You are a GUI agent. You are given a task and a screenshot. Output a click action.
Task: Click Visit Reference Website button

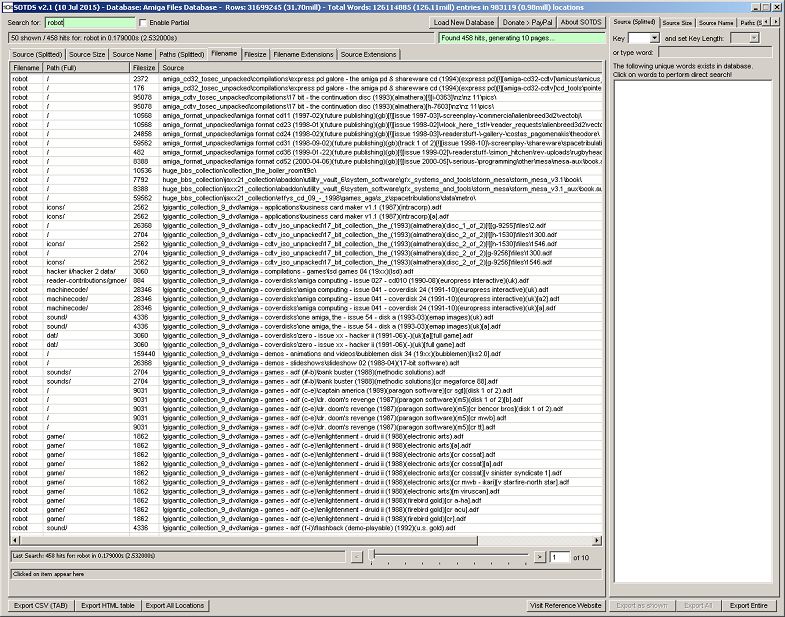[x=566, y=605]
